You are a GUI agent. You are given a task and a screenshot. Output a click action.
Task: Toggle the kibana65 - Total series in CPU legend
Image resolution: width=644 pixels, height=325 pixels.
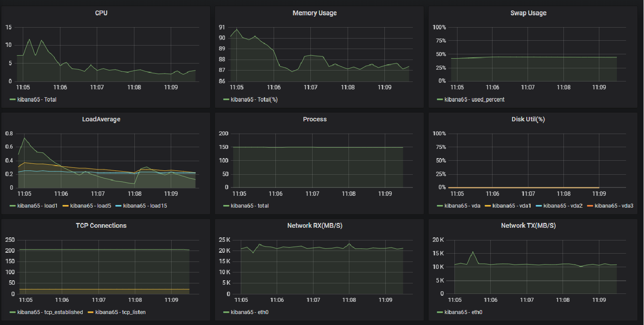click(37, 99)
